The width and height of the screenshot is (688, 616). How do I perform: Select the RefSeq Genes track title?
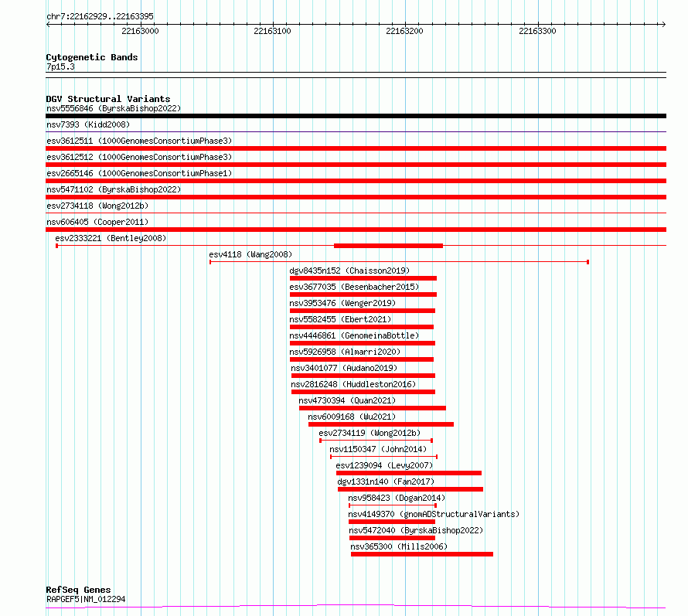coord(78,590)
